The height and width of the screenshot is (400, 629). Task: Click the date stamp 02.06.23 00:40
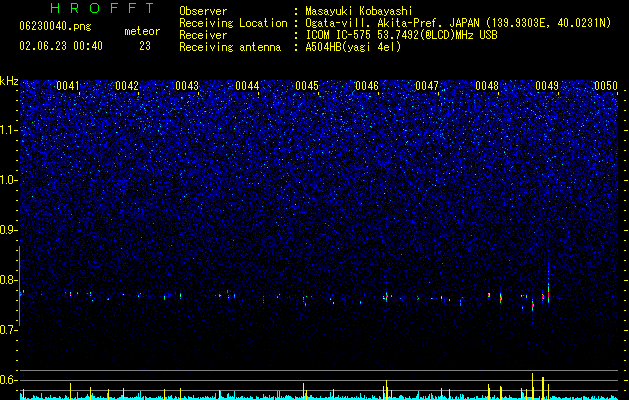click(x=61, y=46)
